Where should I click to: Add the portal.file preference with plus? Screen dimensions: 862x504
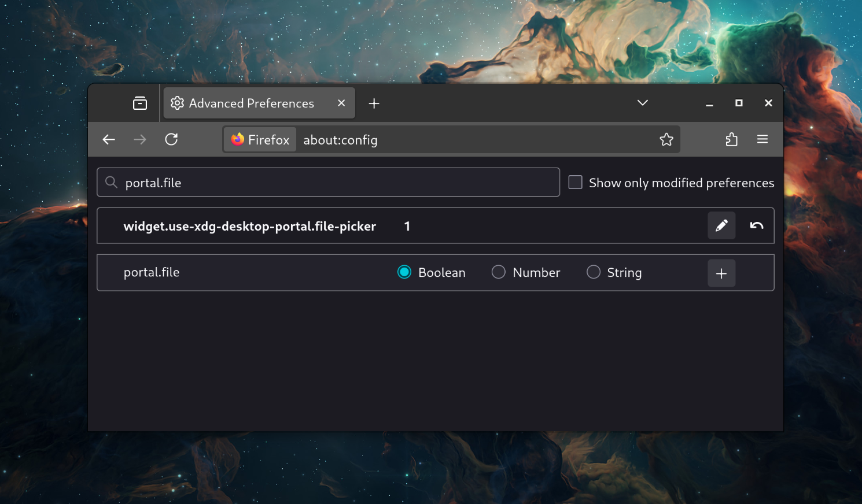tap(721, 273)
